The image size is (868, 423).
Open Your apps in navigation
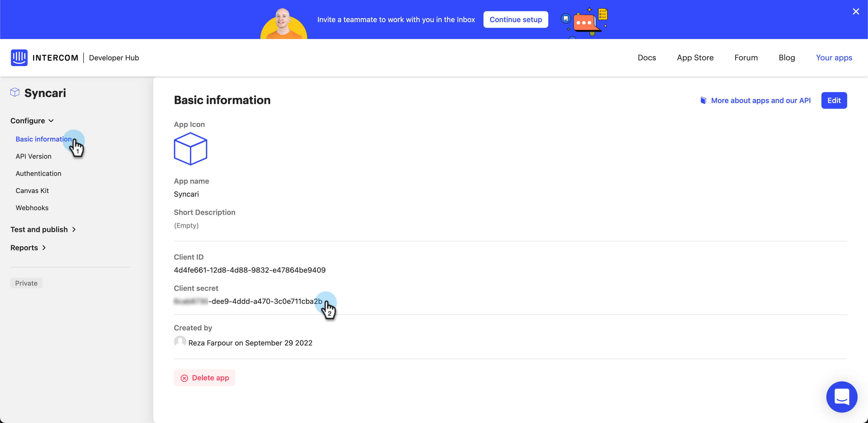[834, 57]
